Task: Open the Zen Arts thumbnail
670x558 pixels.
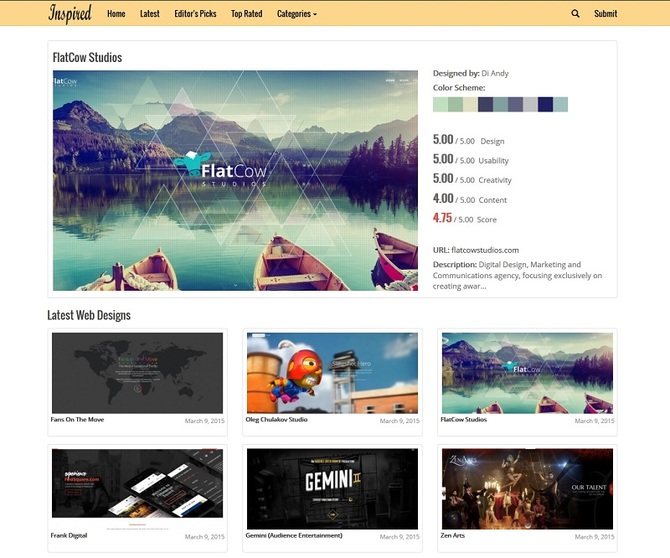Action: pyautogui.click(x=527, y=489)
